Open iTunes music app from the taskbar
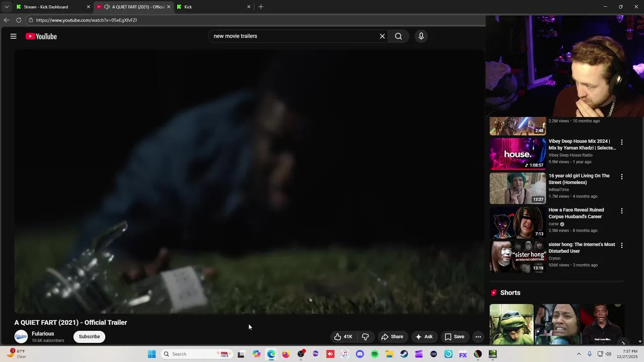The width and height of the screenshot is (644, 362). pyautogui.click(x=345, y=354)
